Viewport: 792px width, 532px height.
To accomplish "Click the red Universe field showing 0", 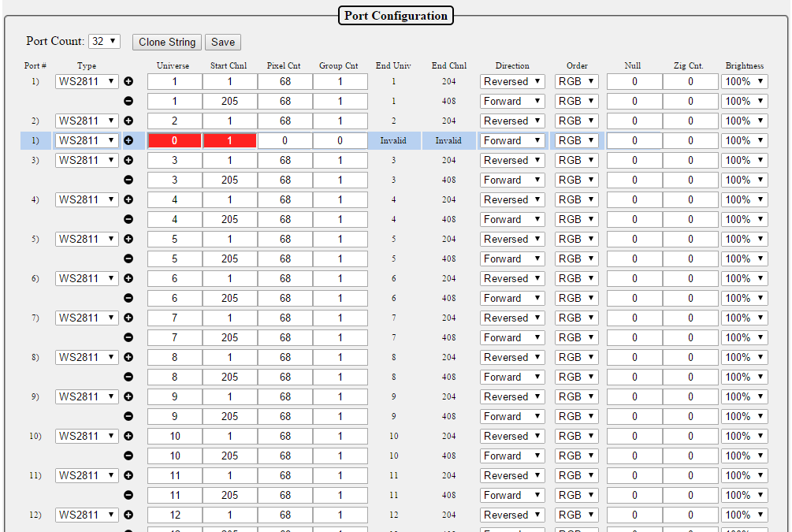I will tap(174, 140).
